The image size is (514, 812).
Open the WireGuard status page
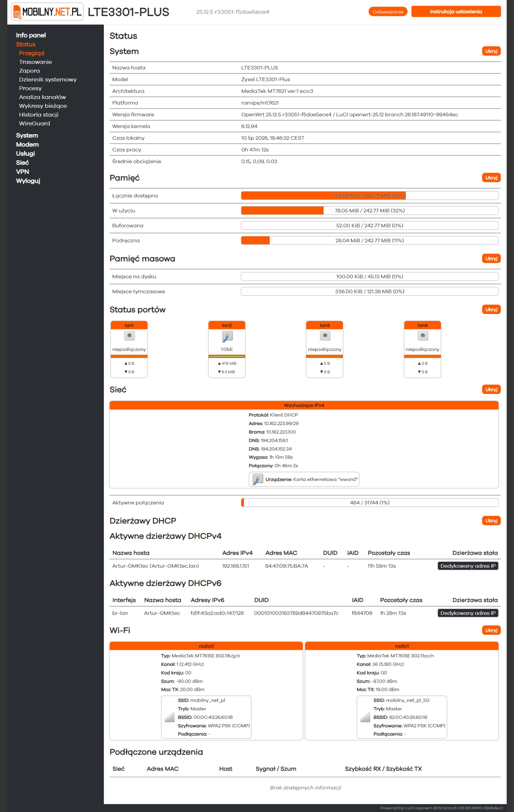(34, 123)
